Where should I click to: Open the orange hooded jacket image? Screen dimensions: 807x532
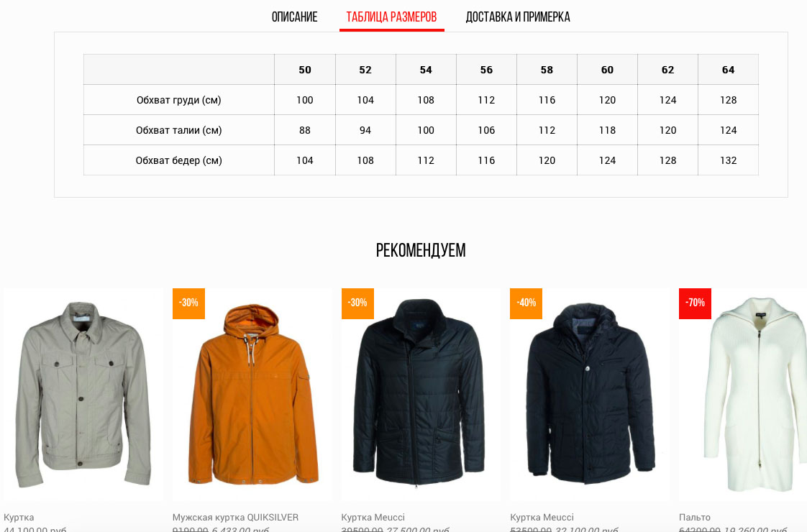point(252,394)
